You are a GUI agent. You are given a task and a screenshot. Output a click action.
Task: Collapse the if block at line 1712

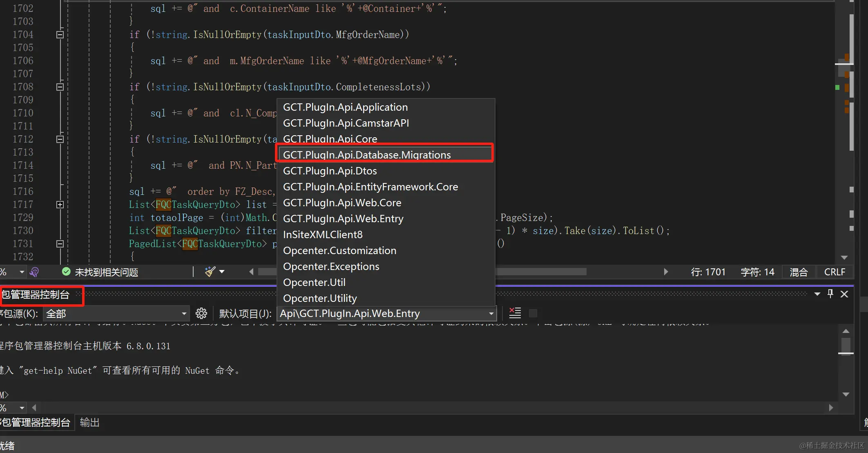tap(60, 139)
